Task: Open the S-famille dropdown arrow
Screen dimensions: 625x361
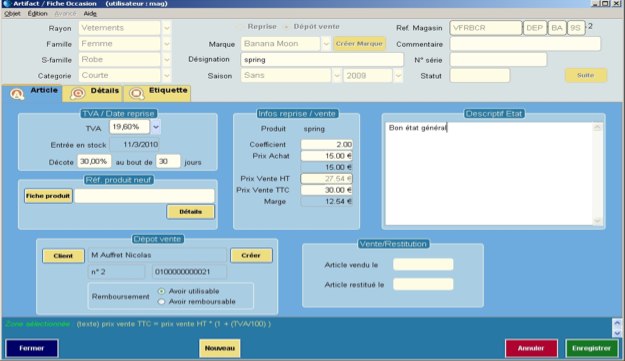Action: pyautogui.click(x=167, y=60)
